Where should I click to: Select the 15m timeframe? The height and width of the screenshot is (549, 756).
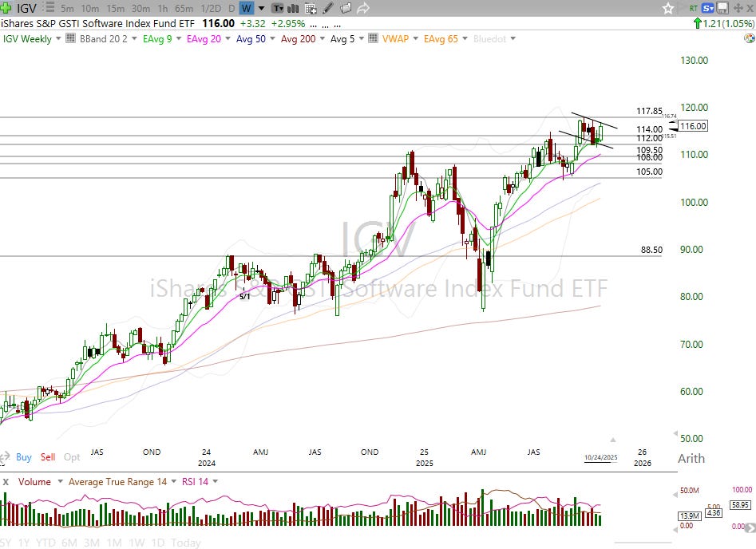(115, 8)
